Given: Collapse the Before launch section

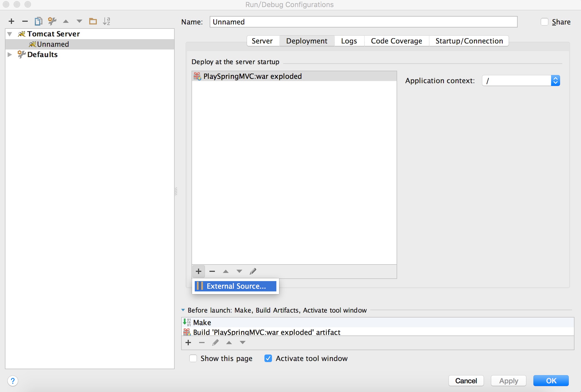Looking at the screenshot, I should point(183,310).
